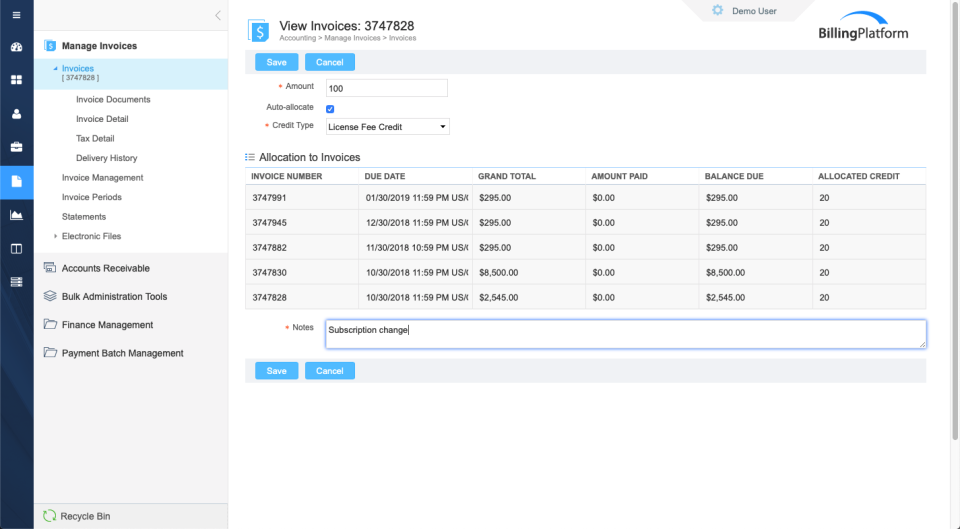Collapse the side panel with chevron arrow
Viewport: 960px width, 529px height.
click(218, 15)
